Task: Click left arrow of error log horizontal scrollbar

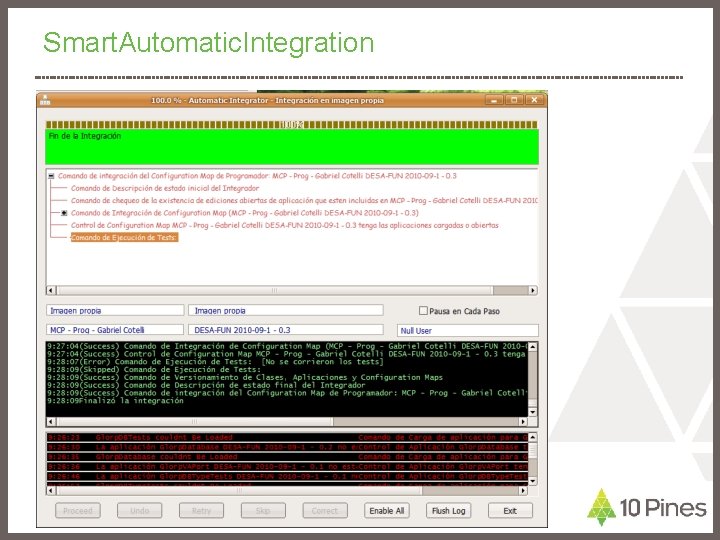Action: pos(51,490)
